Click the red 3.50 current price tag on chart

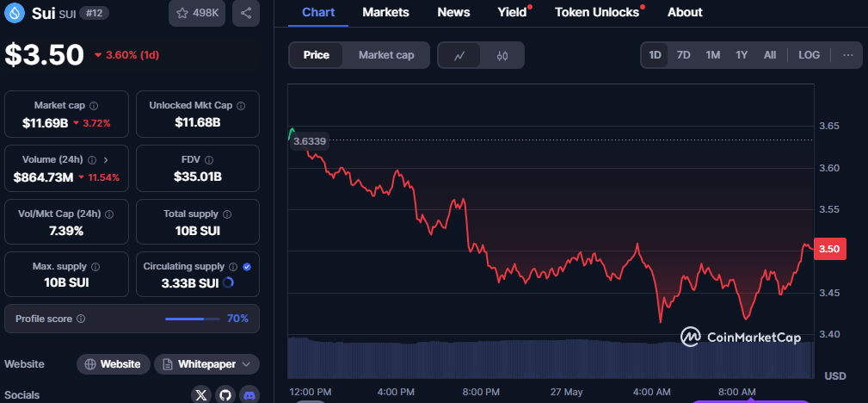click(x=828, y=249)
